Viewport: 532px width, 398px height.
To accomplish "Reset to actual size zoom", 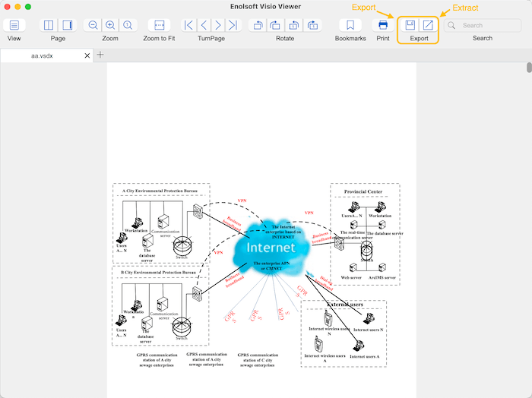I will (x=128, y=26).
